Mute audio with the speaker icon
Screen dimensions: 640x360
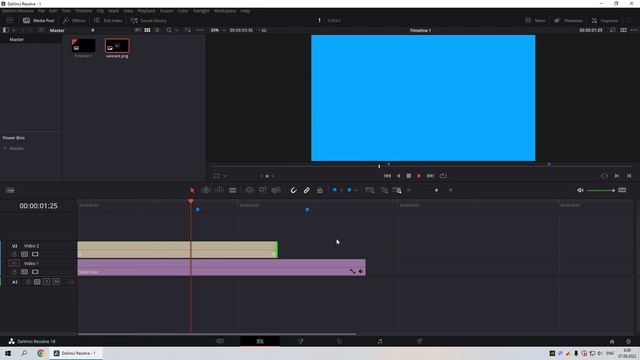click(580, 190)
